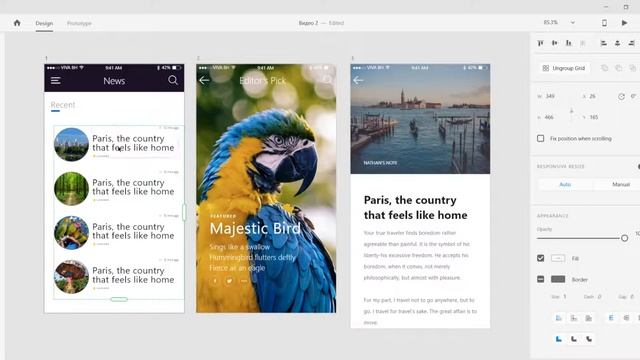640x360 pixels.
Task: Click the Border color swatch
Action: coord(558,279)
